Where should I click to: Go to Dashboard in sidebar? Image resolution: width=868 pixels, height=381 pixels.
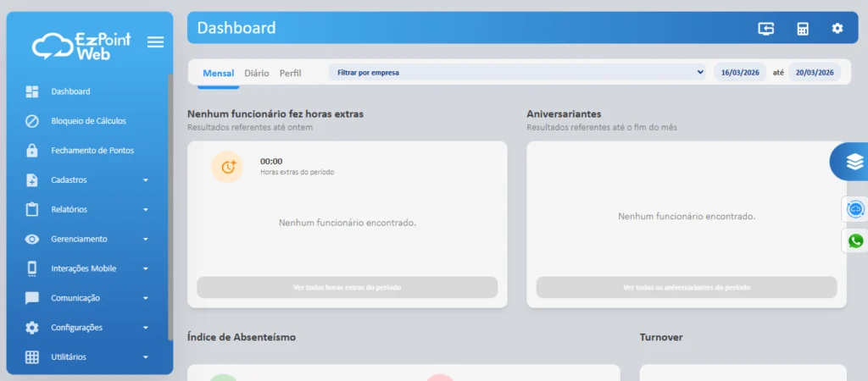(x=71, y=91)
